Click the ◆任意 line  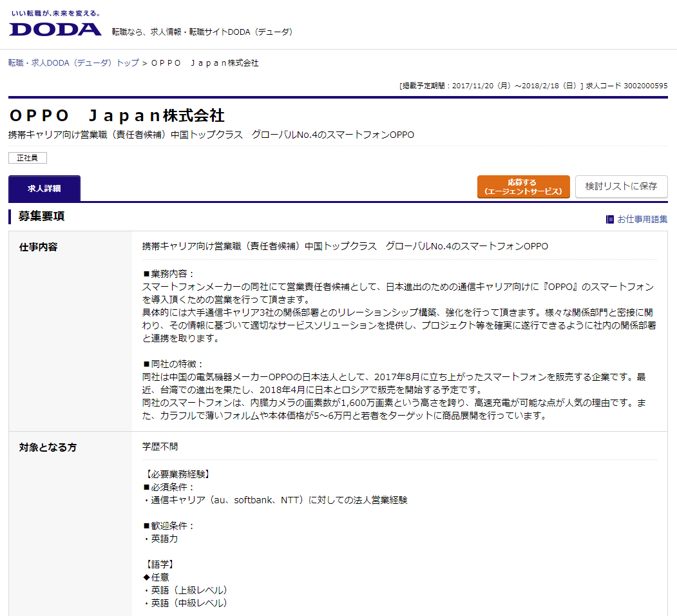[156, 577]
